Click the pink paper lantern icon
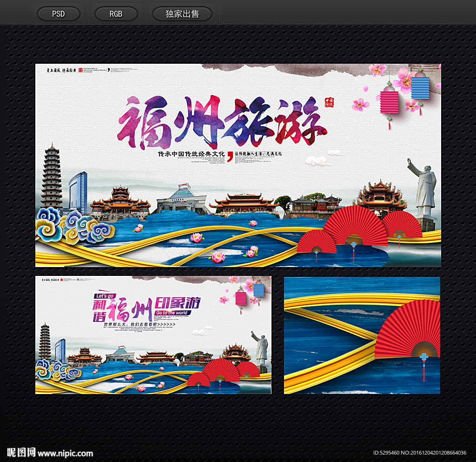This screenshot has height=462, width=476. click(x=389, y=102)
